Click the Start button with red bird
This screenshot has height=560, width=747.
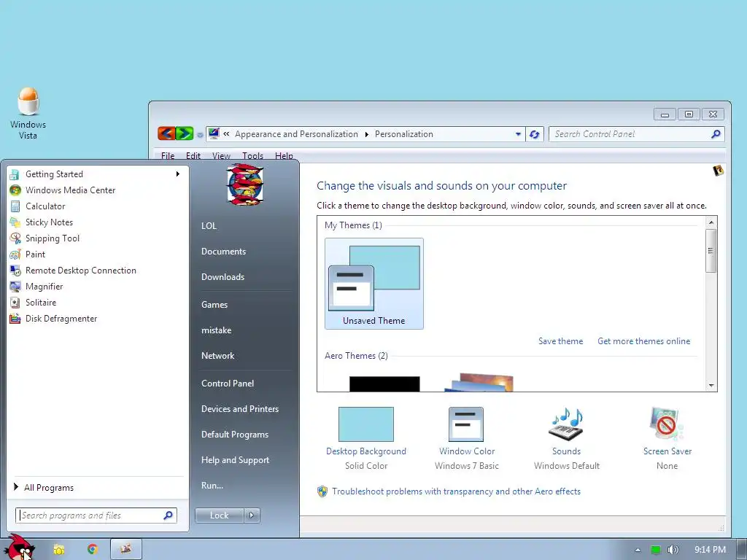(20, 548)
